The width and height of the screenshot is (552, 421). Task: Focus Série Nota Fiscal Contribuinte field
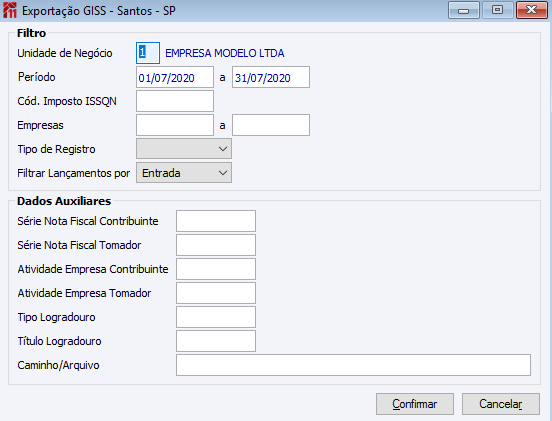coord(216,221)
